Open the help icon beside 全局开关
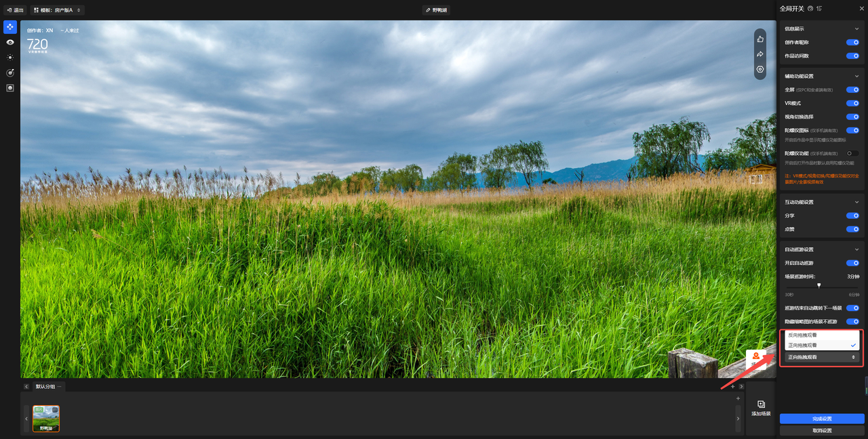 (810, 9)
